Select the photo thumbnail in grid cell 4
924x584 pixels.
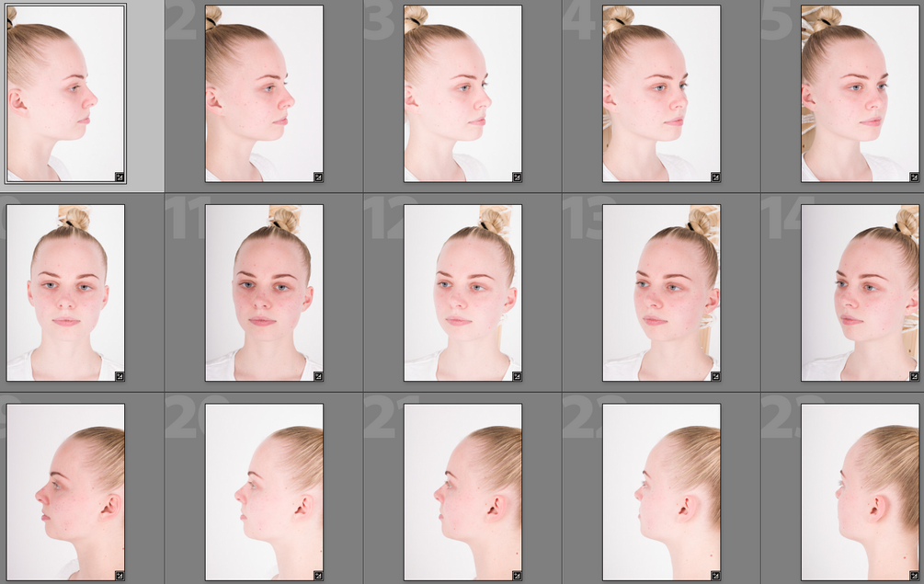pos(661,93)
